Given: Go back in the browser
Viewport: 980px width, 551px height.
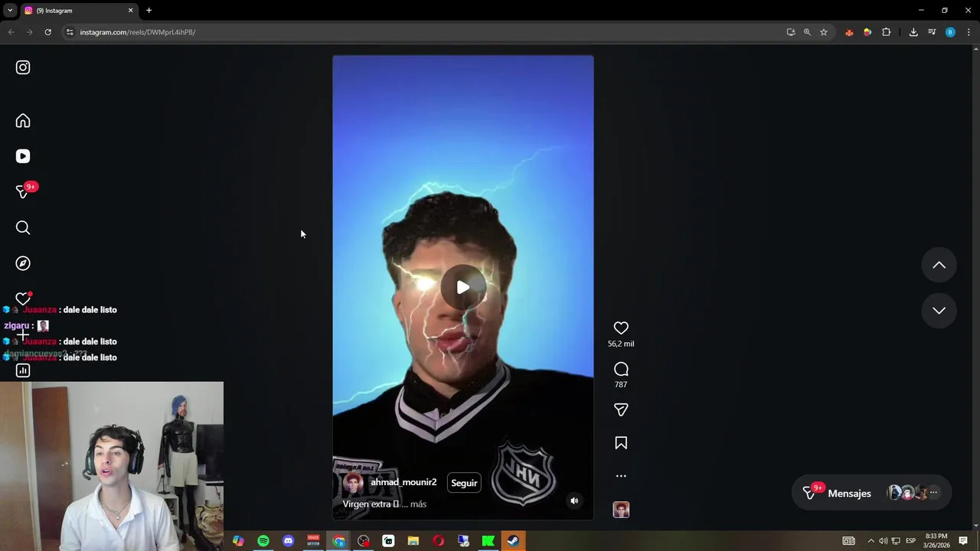Looking at the screenshot, I should coord(11,32).
